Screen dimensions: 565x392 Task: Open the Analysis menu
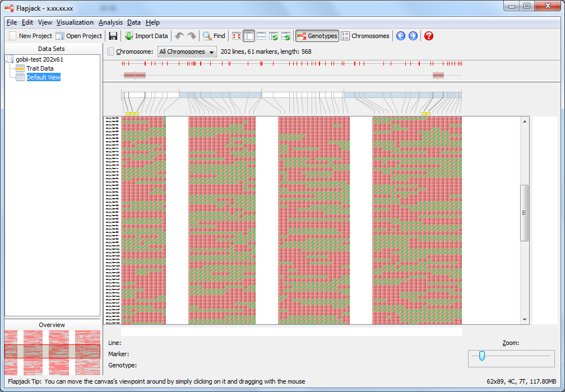pyautogui.click(x=110, y=22)
